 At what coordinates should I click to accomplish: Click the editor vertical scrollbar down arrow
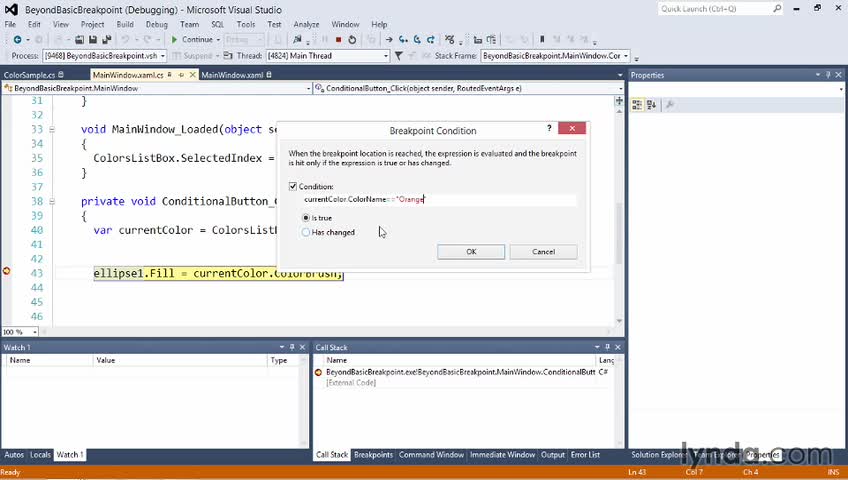coord(619,321)
